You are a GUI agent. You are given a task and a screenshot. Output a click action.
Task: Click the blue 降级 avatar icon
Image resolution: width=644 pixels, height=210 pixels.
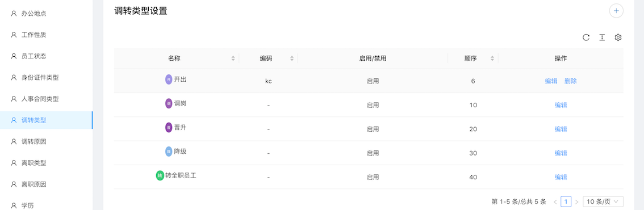pyautogui.click(x=169, y=152)
